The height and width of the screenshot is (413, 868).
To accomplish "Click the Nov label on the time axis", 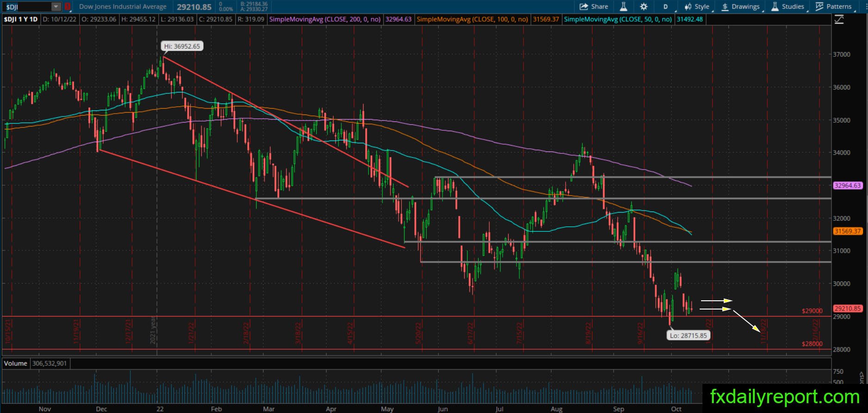I will (x=45, y=409).
